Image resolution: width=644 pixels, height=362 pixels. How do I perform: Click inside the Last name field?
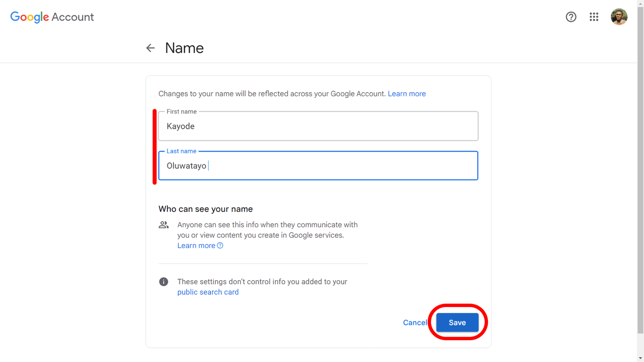click(318, 166)
